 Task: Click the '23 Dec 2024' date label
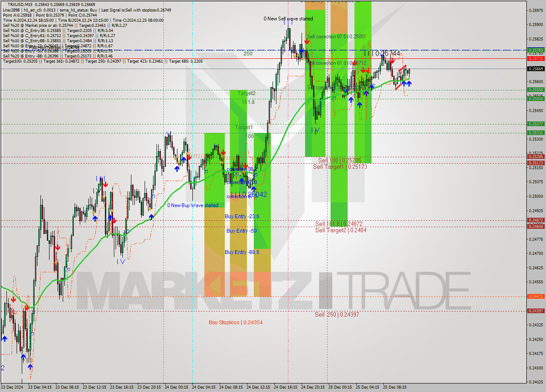click(12, 387)
